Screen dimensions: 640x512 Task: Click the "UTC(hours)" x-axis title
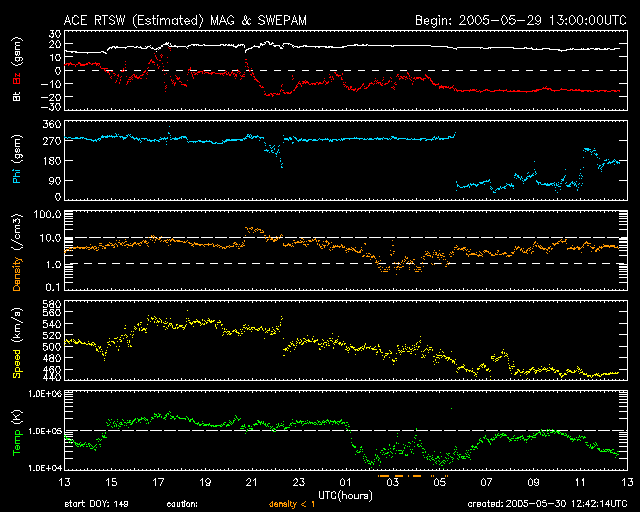[345, 496]
